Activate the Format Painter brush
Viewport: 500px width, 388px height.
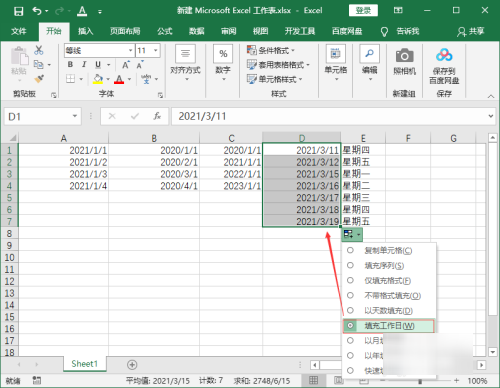39,79
